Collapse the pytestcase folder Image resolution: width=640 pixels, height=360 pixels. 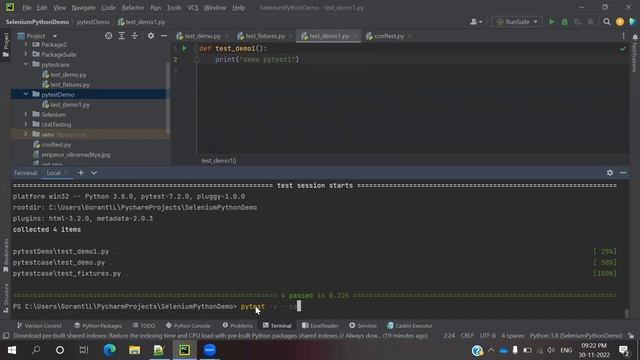tap(26, 64)
